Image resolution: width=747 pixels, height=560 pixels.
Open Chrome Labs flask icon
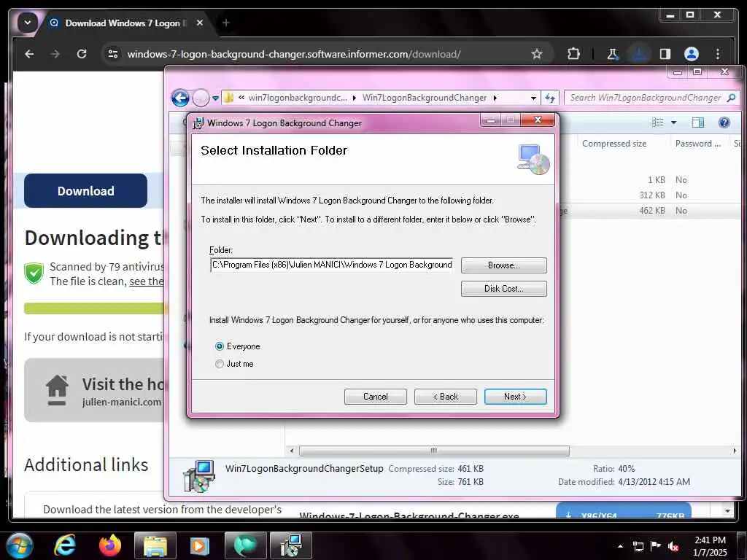(x=613, y=54)
